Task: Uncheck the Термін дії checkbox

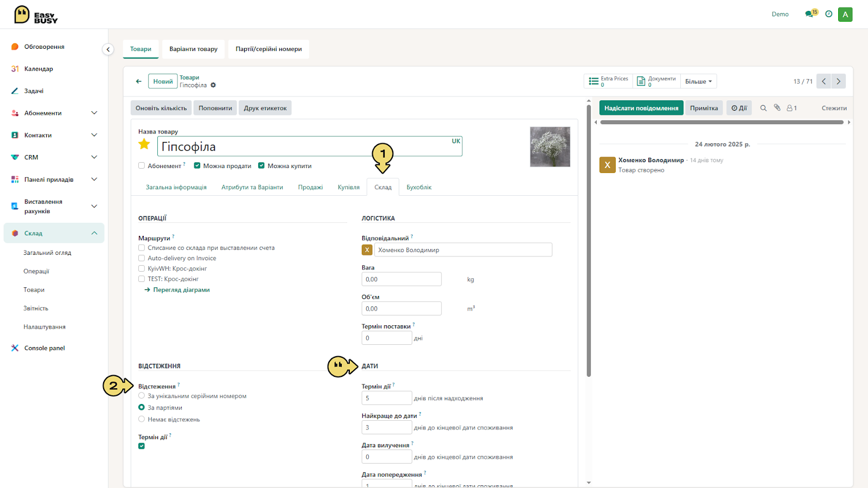Action: 142,446
